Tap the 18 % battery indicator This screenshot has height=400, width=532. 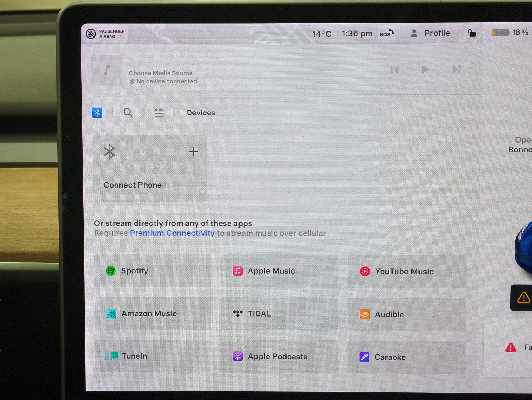tap(510, 33)
